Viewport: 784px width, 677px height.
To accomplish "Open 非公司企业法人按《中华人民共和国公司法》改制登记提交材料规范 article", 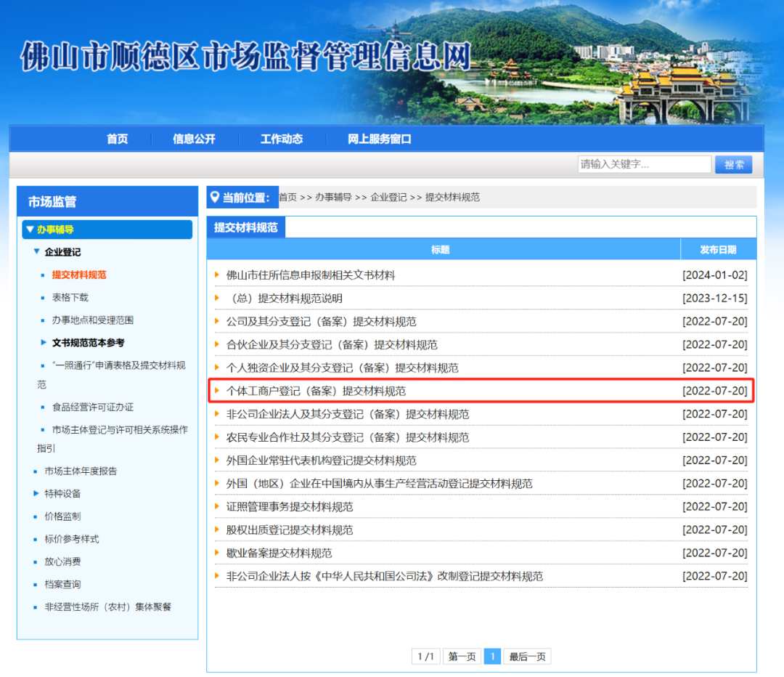I will (385, 576).
